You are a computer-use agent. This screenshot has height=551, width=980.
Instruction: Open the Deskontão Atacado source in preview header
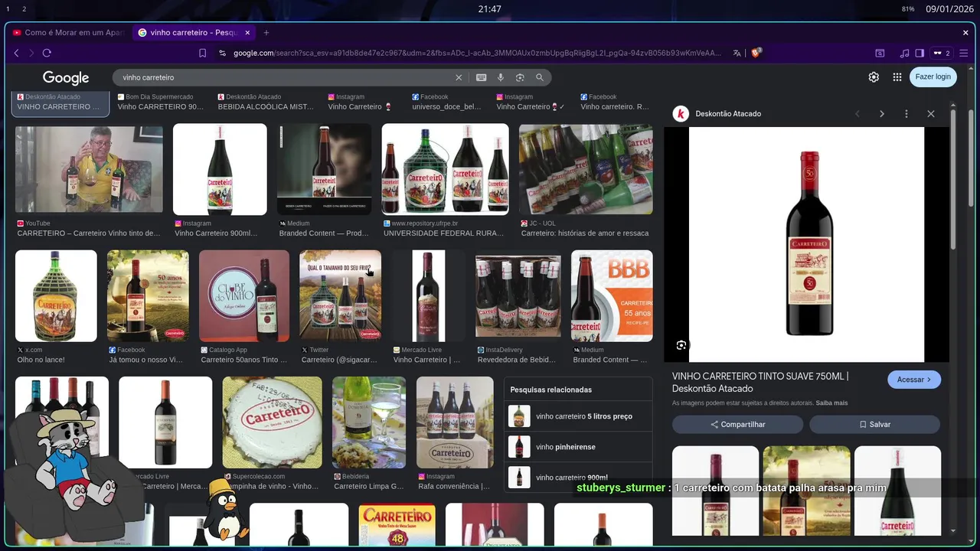tap(717, 113)
